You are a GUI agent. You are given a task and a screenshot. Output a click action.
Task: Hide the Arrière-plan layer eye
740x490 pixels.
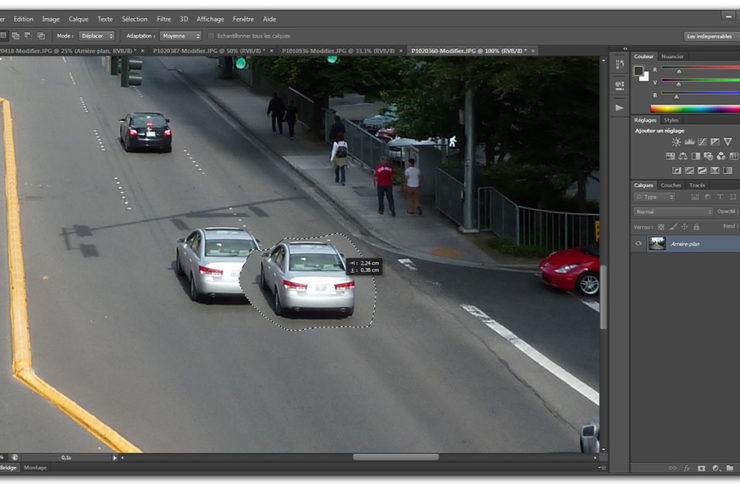639,244
